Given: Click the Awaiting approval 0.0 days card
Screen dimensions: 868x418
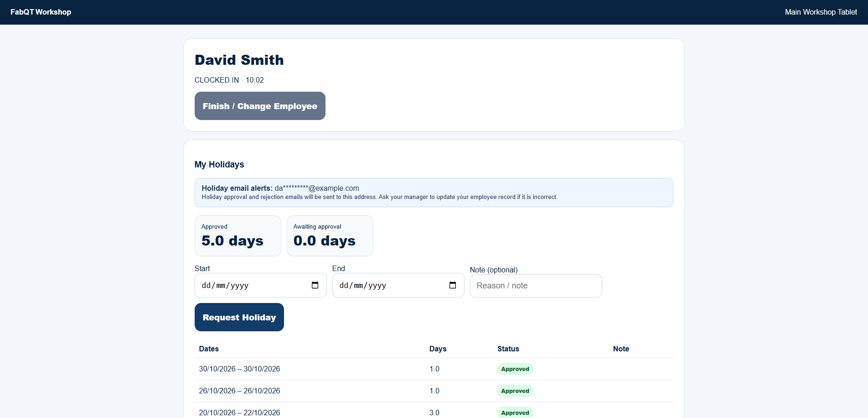Looking at the screenshot, I should click(x=330, y=236).
